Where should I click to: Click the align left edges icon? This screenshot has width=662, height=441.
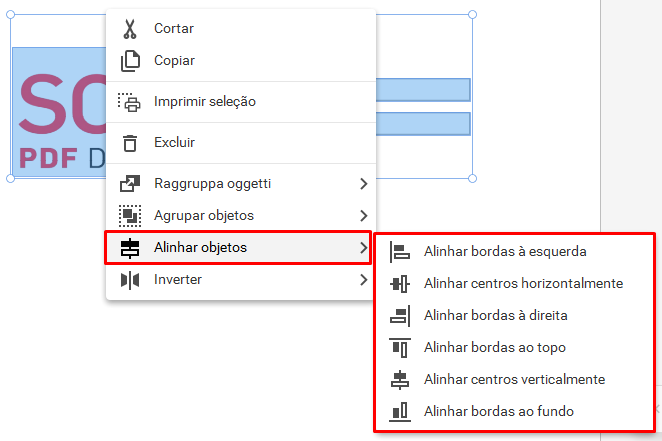[x=399, y=252]
